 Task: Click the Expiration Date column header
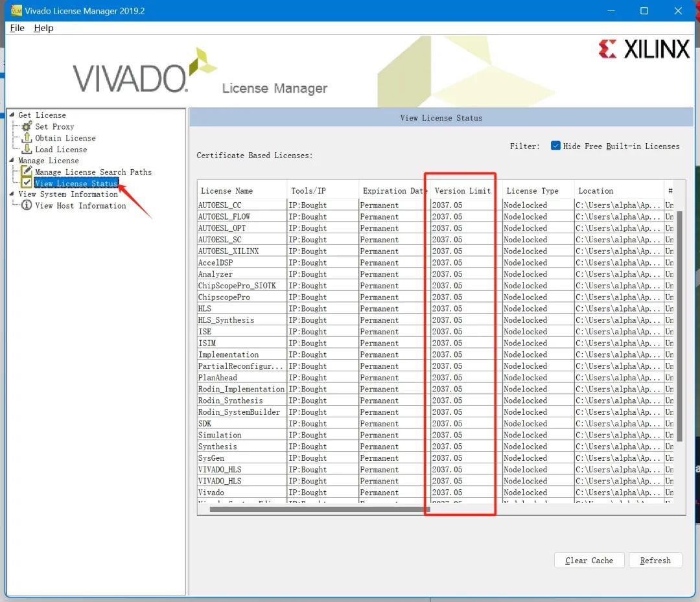click(x=395, y=191)
